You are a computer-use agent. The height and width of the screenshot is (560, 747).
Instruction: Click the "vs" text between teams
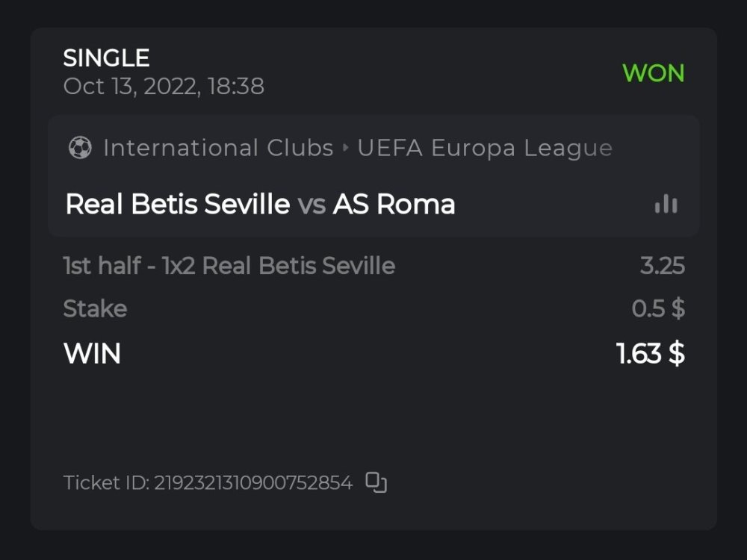(311, 205)
